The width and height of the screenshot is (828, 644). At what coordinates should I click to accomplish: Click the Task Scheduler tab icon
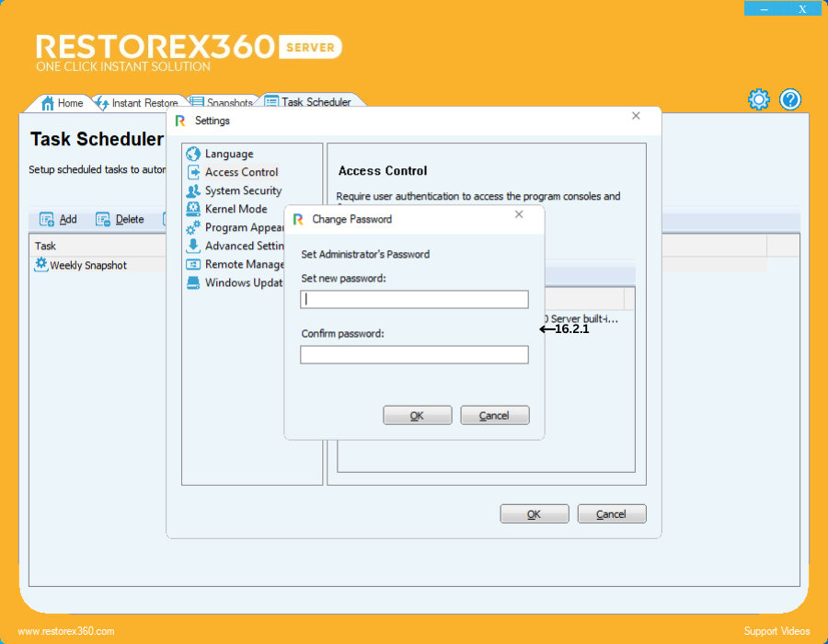[271, 101]
